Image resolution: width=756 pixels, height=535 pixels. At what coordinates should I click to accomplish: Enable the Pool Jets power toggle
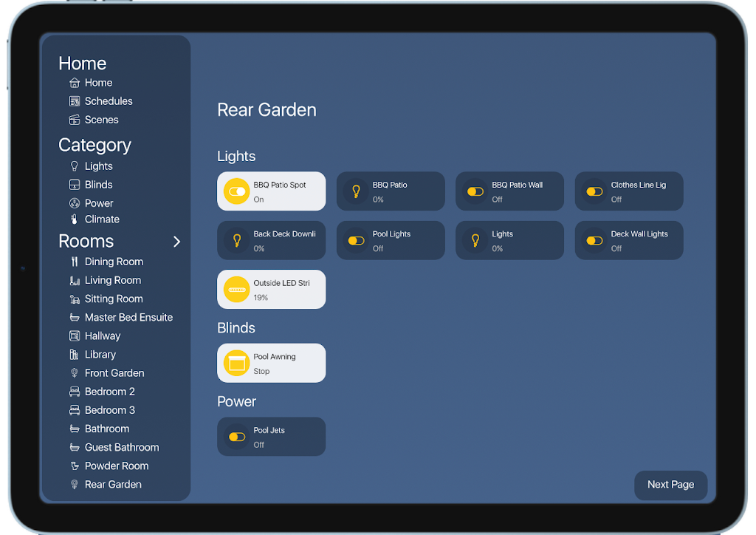tap(237, 437)
